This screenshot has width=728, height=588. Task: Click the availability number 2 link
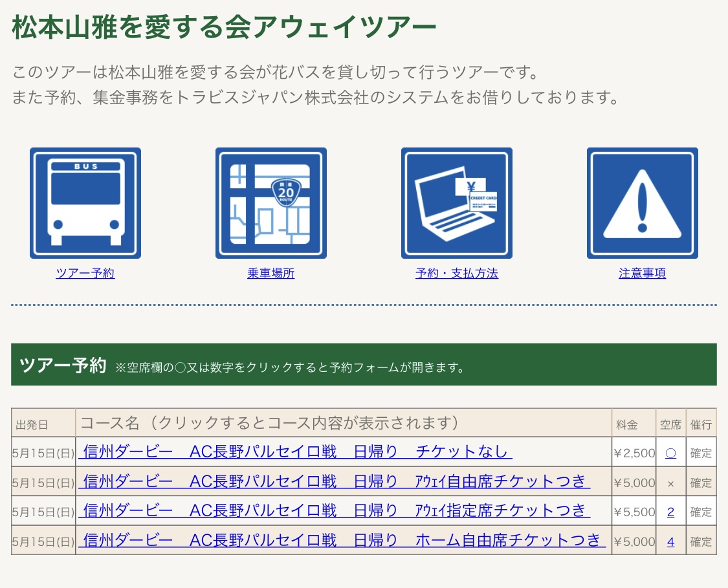(x=670, y=512)
